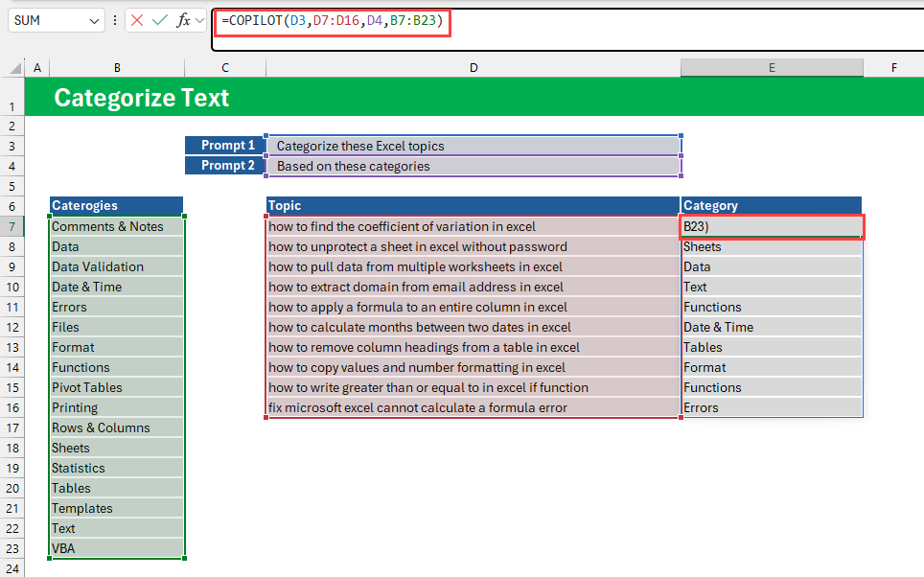Select the row 7 header
924x577 pixels.
click(12, 227)
